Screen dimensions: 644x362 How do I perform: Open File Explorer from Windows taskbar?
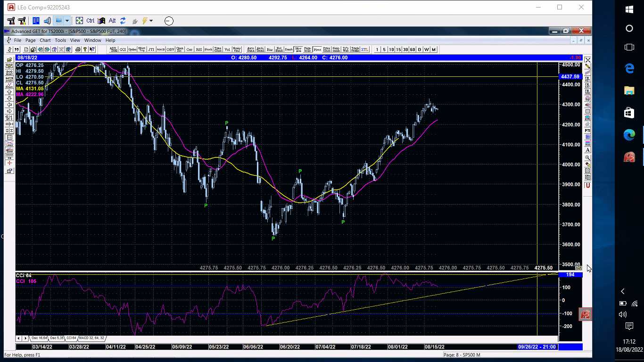[x=629, y=90]
